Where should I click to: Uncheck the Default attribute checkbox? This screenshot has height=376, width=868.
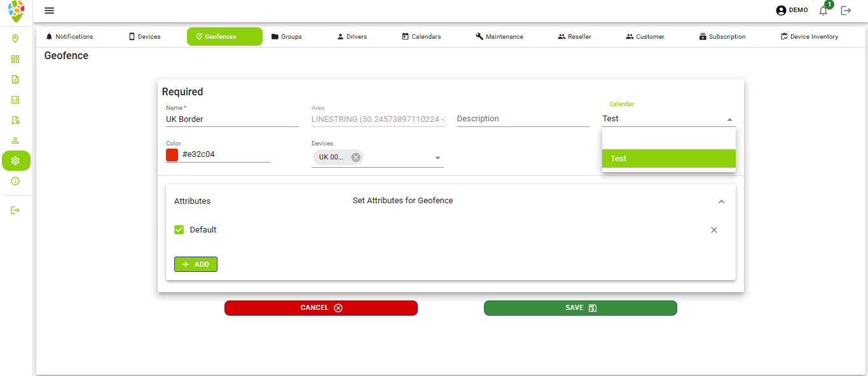(179, 229)
